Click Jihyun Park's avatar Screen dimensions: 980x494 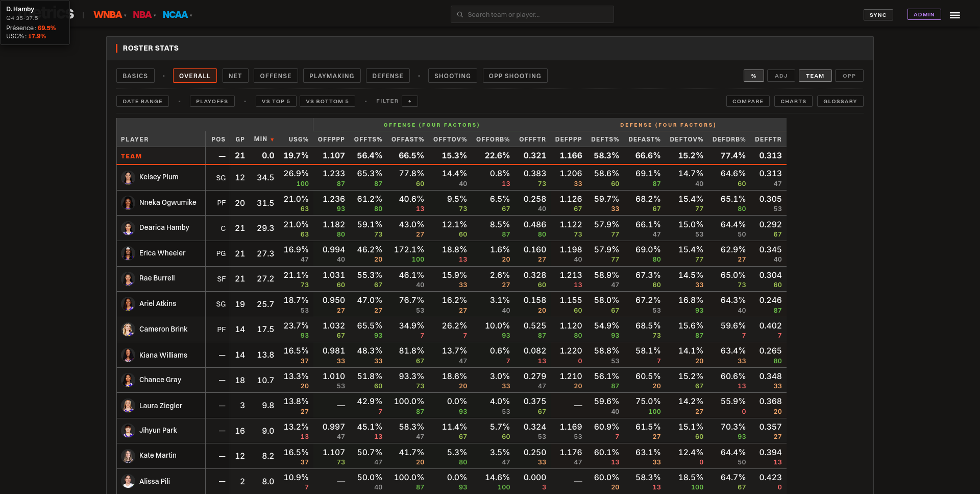point(128,431)
